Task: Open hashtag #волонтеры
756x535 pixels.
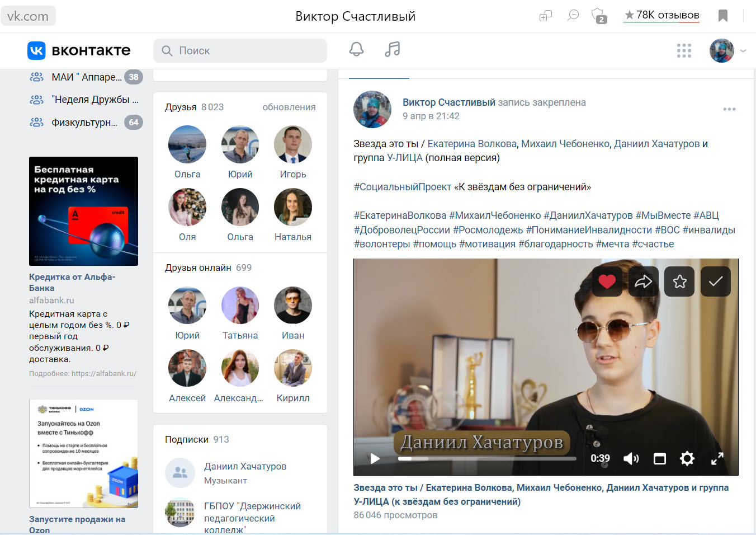Action: click(x=382, y=244)
